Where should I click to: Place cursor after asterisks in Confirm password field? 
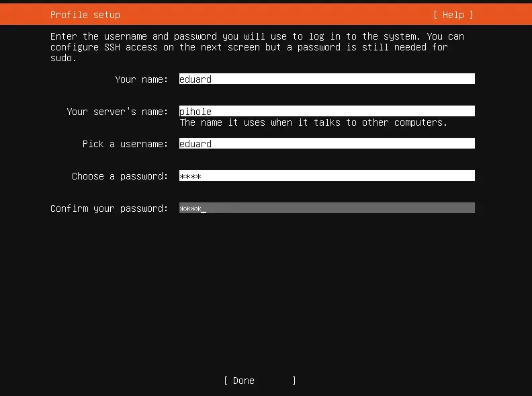204,208
